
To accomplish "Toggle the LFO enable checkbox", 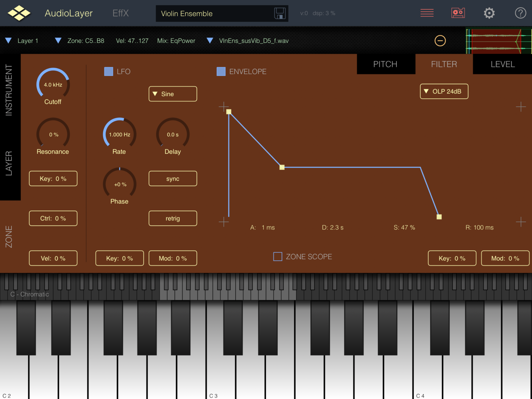I will tap(108, 72).
